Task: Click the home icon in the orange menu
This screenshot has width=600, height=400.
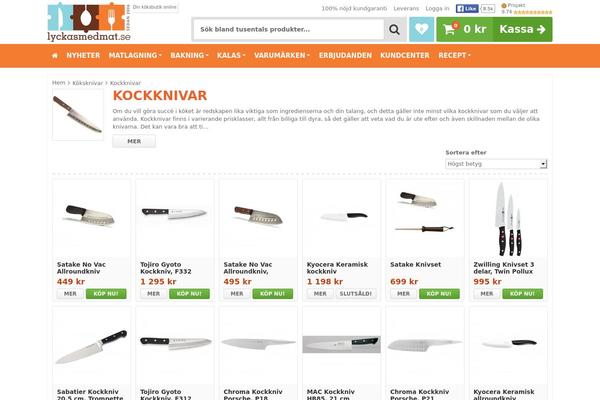Action: click(55, 56)
